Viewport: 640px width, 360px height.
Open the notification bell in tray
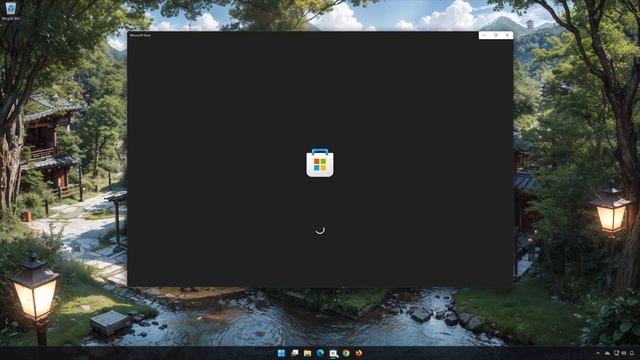coord(632,353)
